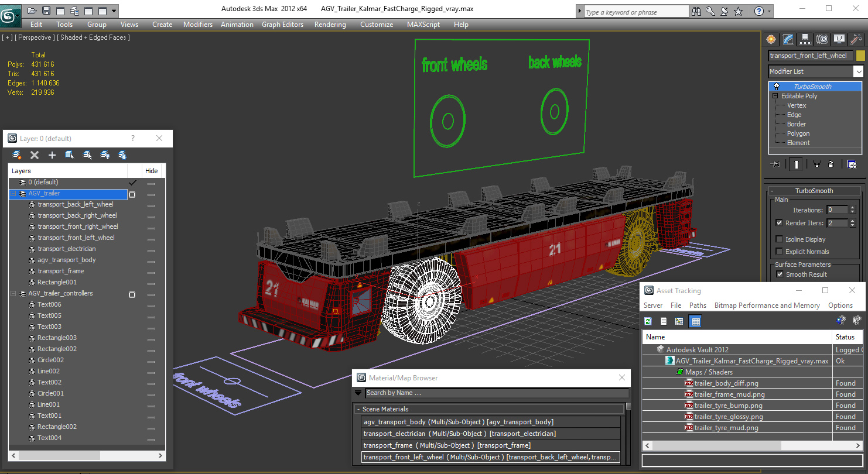The width and height of the screenshot is (868, 474).
Task: Click the Subscription Center key icon
Action: 710,11
